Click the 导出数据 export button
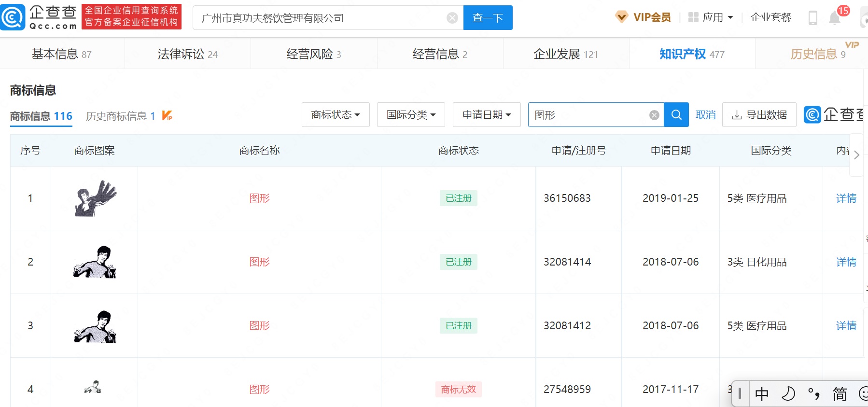Viewport: 868px width, 407px height. [x=759, y=115]
